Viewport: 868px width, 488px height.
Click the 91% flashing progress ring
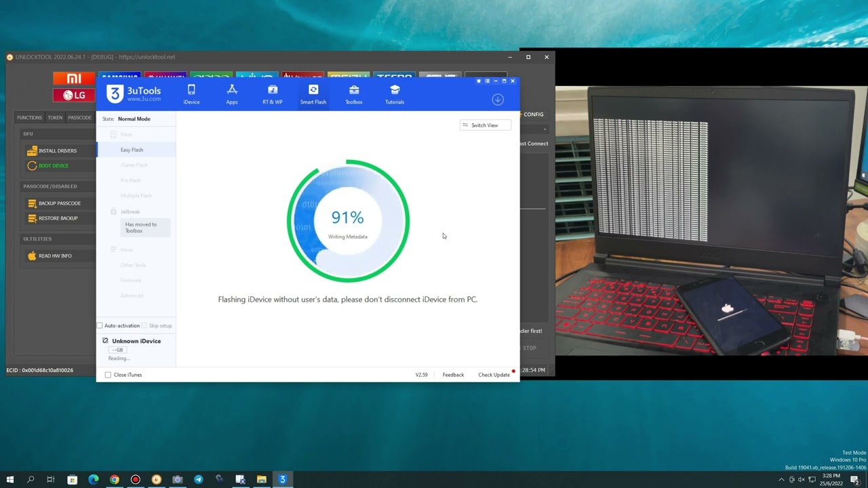pyautogui.click(x=348, y=221)
